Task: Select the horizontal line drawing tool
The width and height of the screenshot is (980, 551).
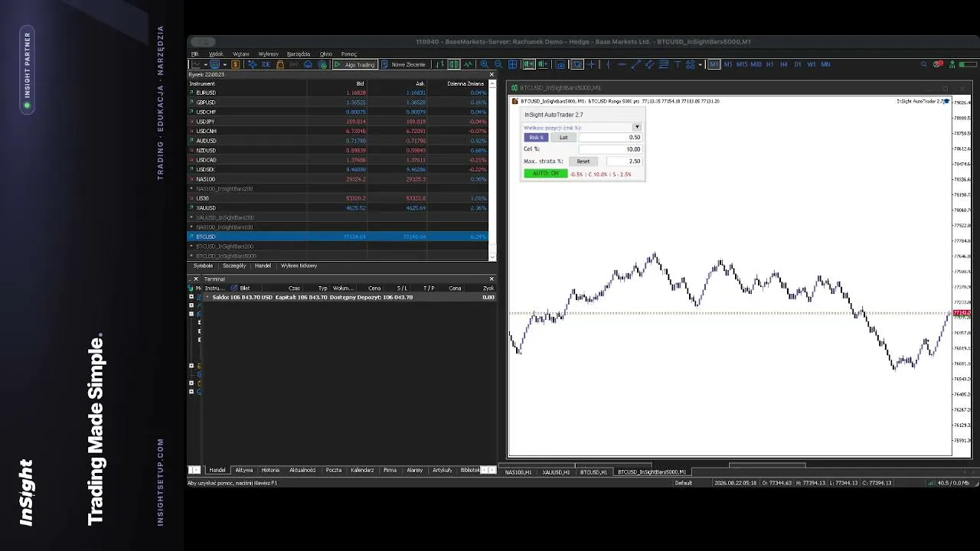Action: click(x=622, y=64)
